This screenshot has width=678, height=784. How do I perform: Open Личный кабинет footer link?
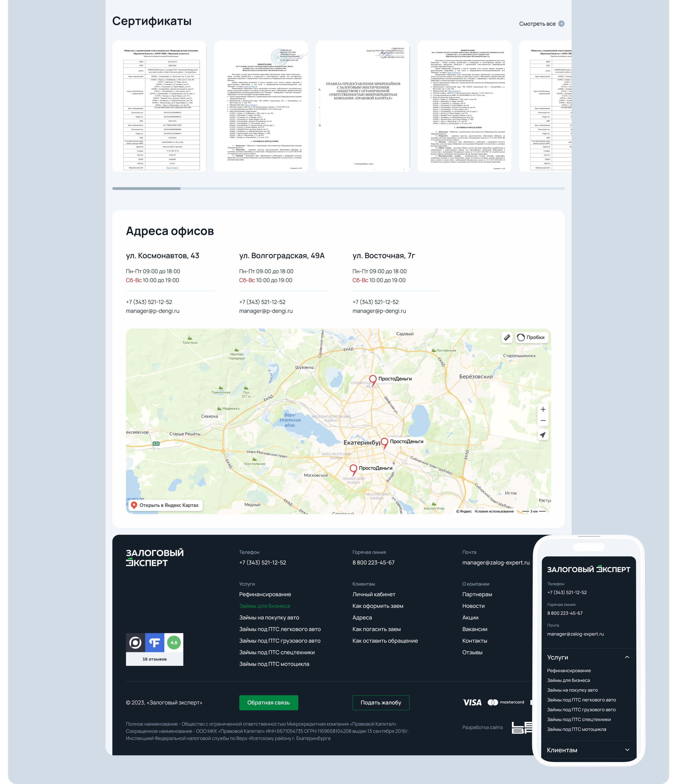[x=373, y=594]
